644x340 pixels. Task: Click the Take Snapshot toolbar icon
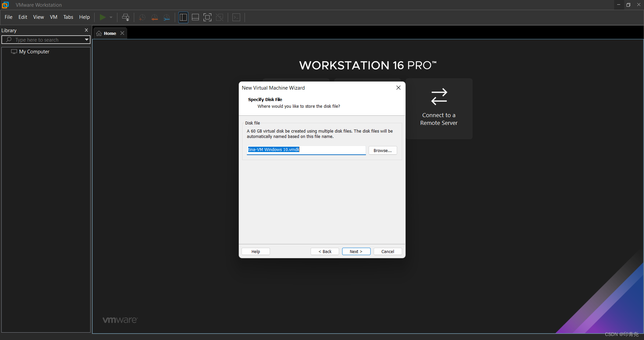pyautogui.click(x=142, y=17)
